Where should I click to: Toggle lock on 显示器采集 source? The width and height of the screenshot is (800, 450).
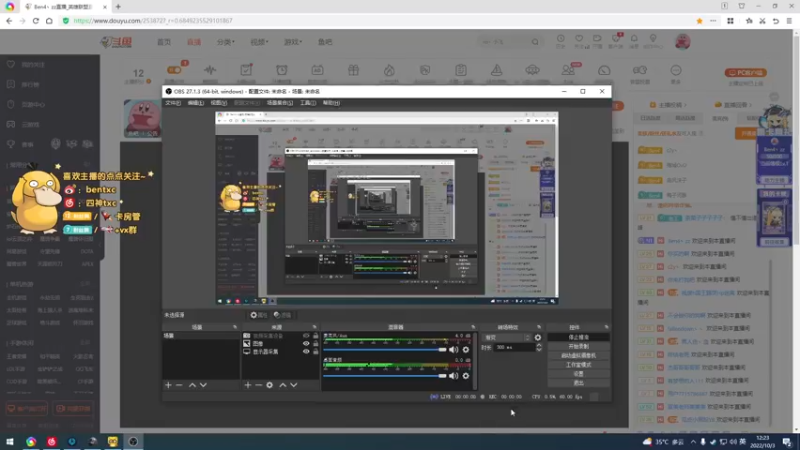(315, 352)
